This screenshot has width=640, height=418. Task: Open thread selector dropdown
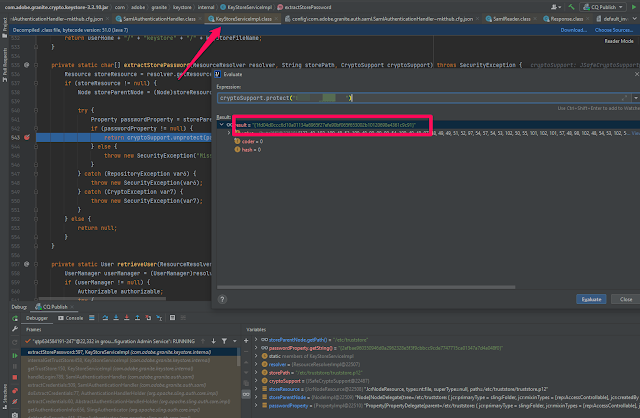pos(235,341)
